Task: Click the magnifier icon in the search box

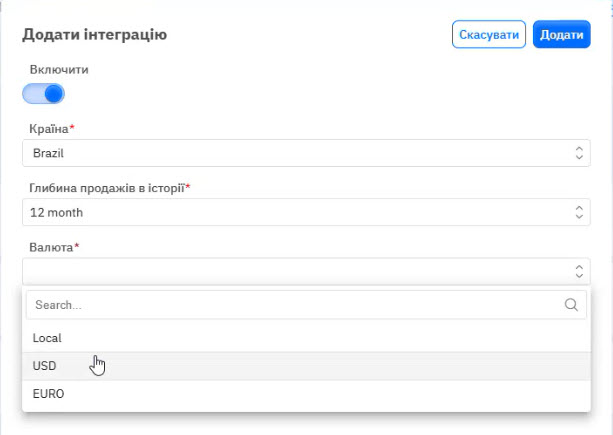Action: [x=572, y=306]
